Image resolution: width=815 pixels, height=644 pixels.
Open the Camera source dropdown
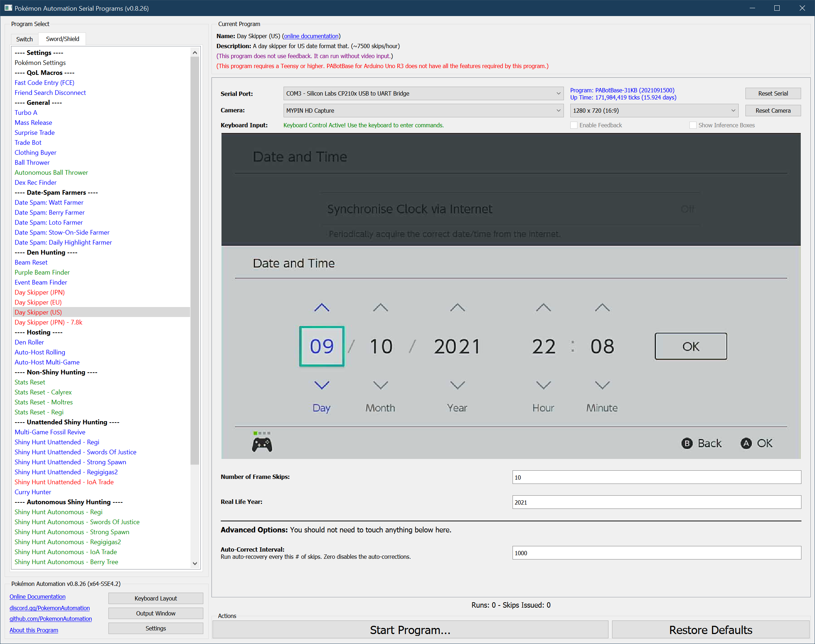point(423,111)
